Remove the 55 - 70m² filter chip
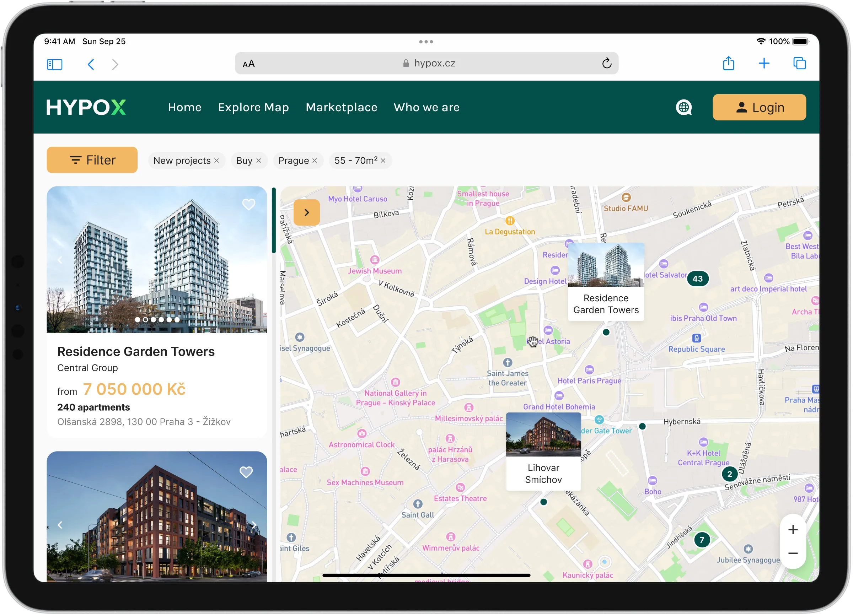 coord(383,161)
